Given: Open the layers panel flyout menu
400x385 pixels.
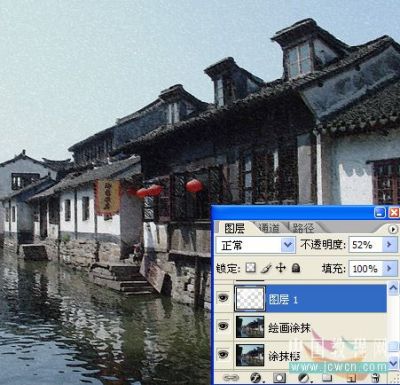Looking at the screenshot, I should tap(393, 229).
